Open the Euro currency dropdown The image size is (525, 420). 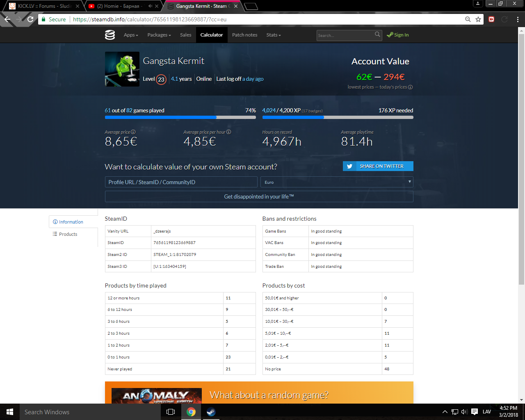(337, 182)
